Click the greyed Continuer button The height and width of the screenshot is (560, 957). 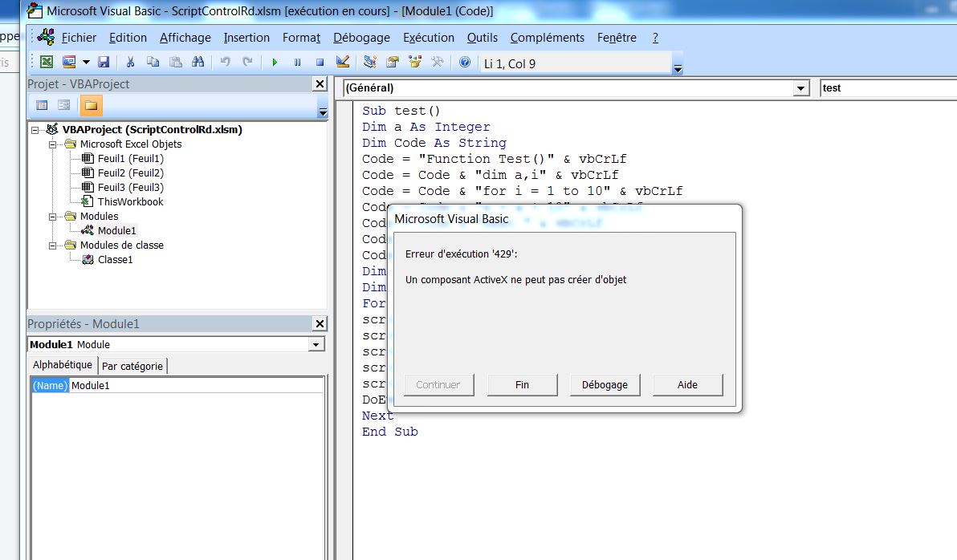438,385
